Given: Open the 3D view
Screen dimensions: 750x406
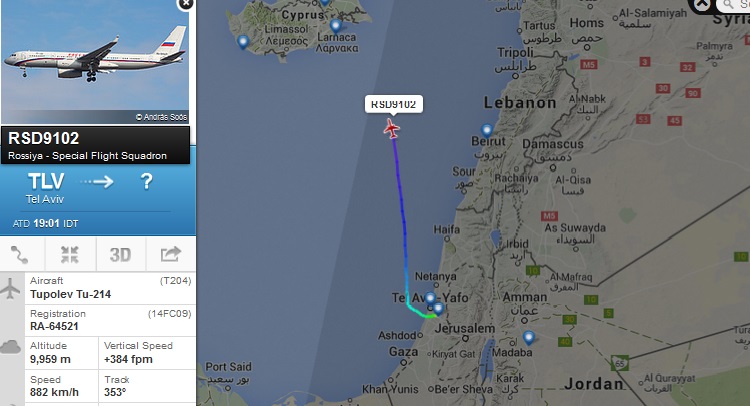Looking at the screenshot, I should pyautogui.click(x=120, y=255).
